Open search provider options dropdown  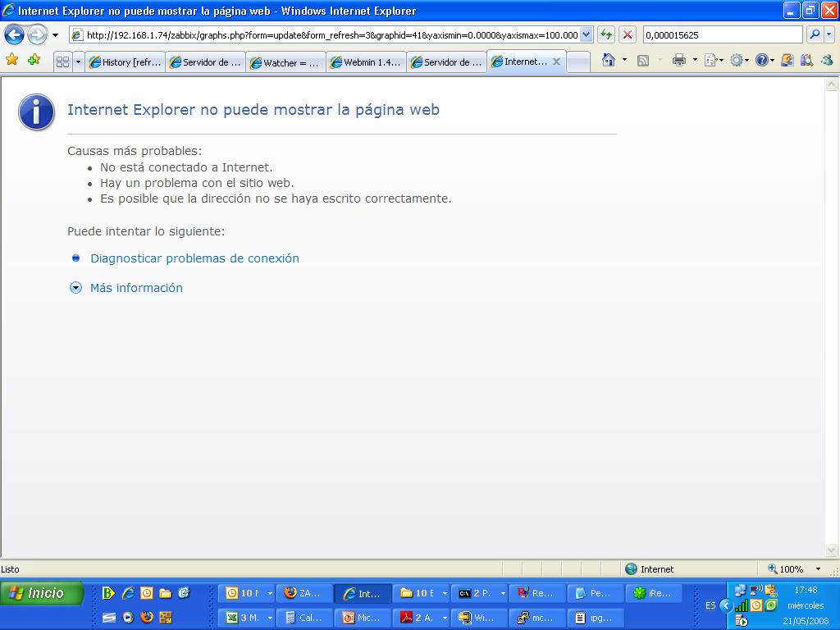click(x=829, y=34)
